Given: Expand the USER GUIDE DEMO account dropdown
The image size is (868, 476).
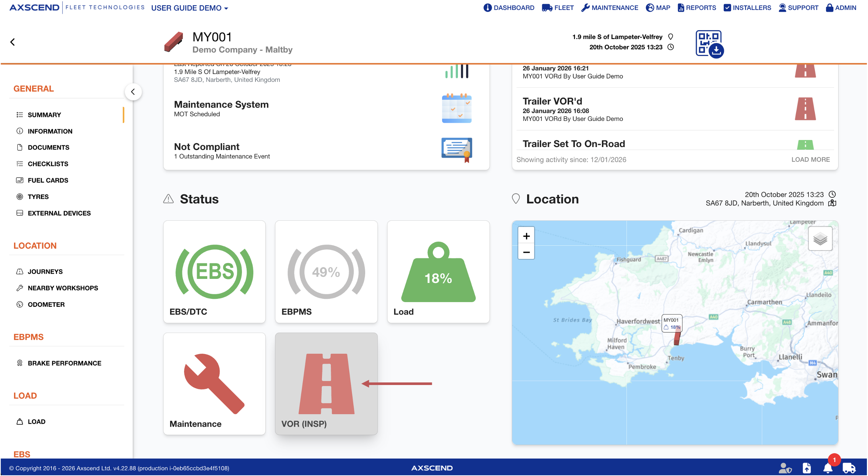Looking at the screenshot, I should [190, 8].
